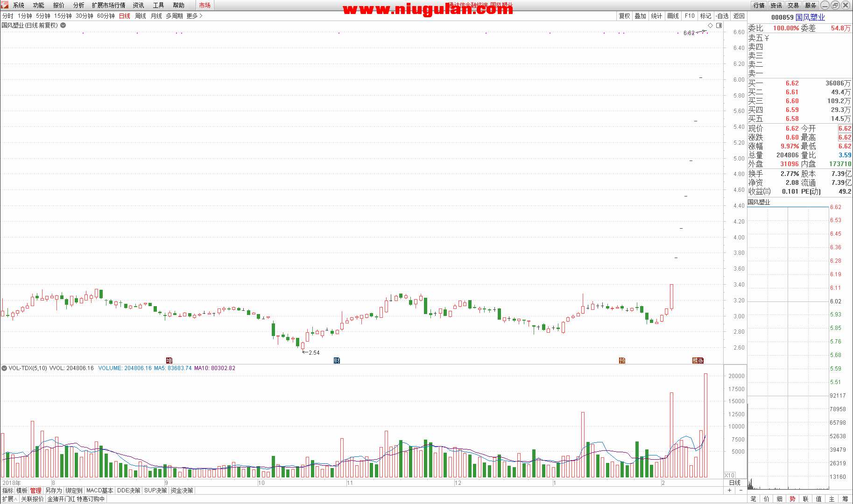
Task: Switch to 分时 intraday view
Action: 8,16
